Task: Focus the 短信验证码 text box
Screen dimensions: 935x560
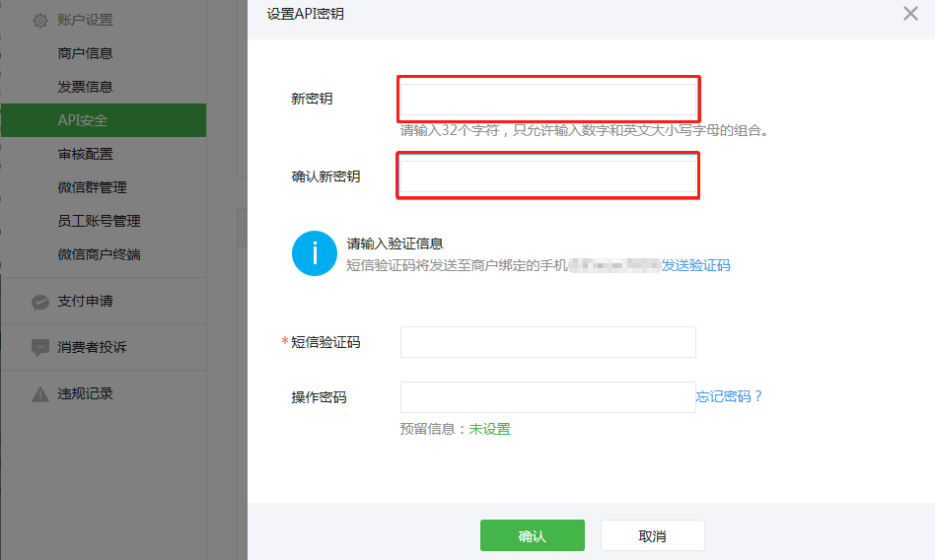Action: (x=547, y=342)
